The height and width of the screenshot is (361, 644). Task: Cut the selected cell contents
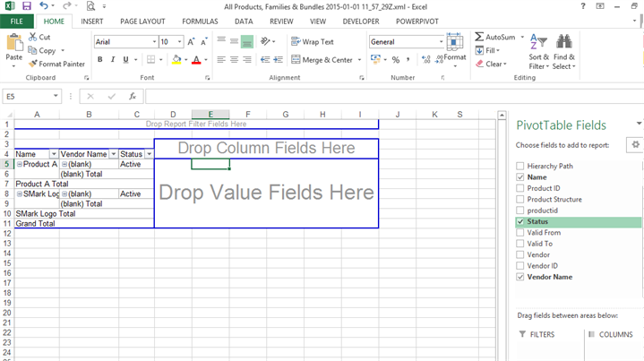click(39, 37)
